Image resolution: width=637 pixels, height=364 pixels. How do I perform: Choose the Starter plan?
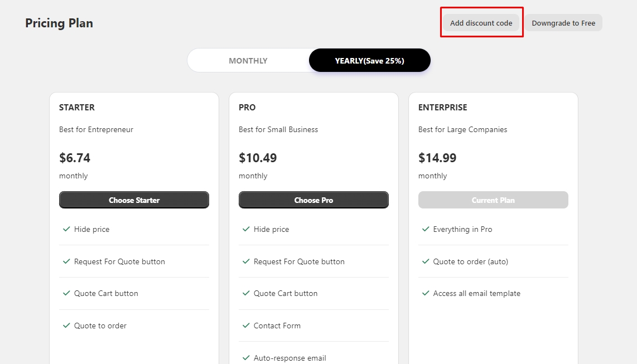click(x=134, y=200)
